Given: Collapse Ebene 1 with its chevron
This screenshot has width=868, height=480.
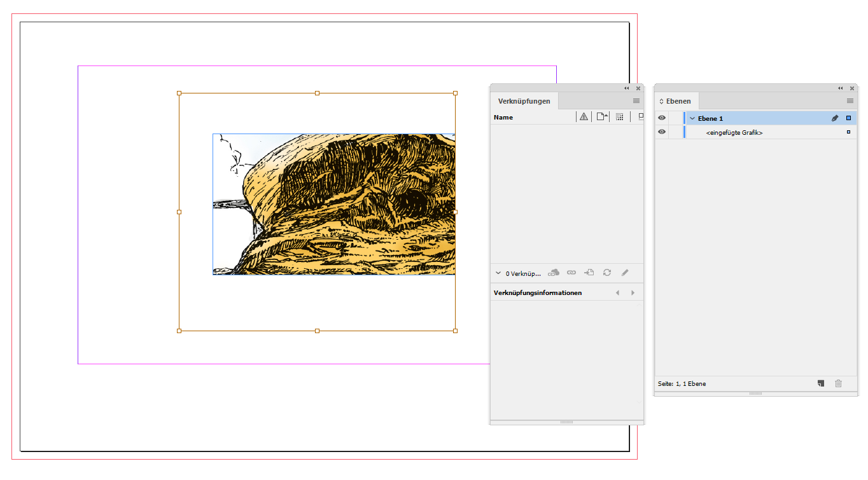Looking at the screenshot, I should tap(692, 119).
